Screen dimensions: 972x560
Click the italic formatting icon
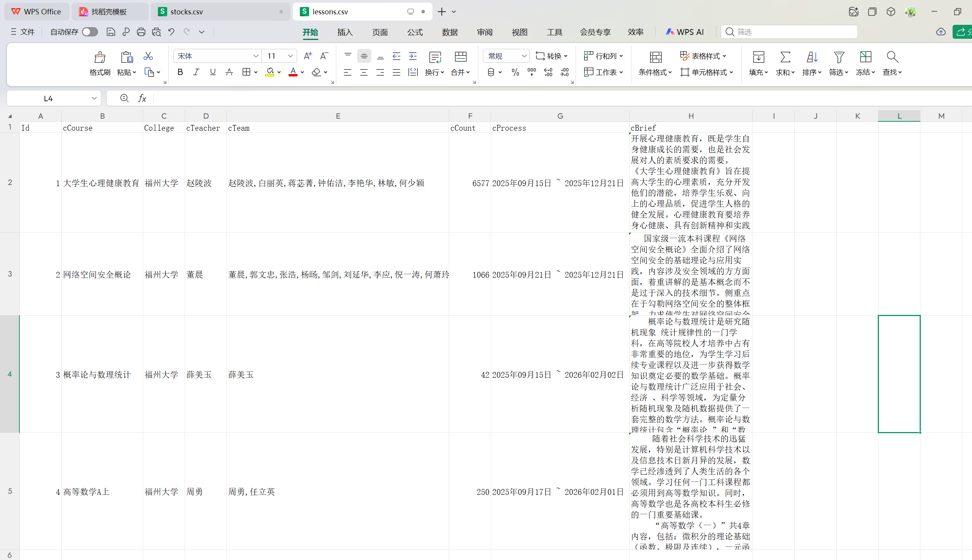pyautogui.click(x=196, y=72)
